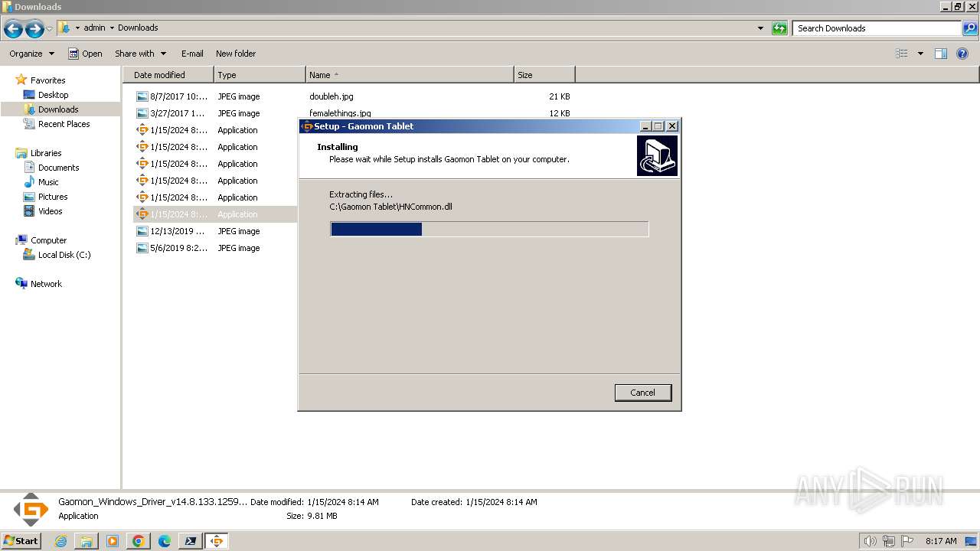Screen dimensions: 980x551
Task: Click the volume speaker tray icon
Action: coord(871,541)
